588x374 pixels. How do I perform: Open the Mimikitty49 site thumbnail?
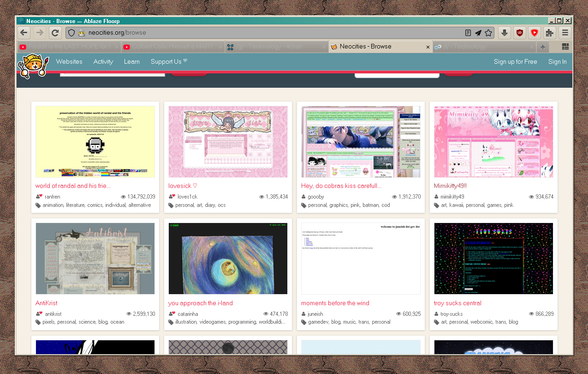click(493, 142)
